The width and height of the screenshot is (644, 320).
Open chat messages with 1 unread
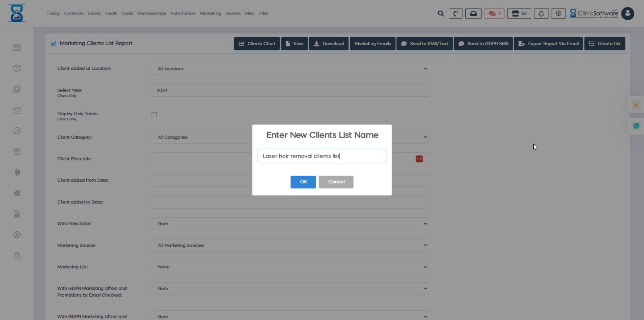coord(494,14)
